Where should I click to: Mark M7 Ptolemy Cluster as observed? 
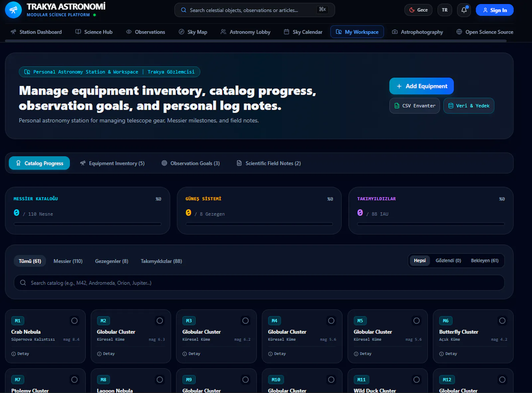(74, 380)
